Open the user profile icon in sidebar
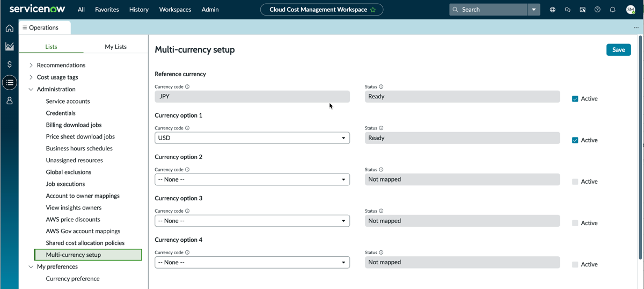Viewport: 644px width, 289px height. pos(9,100)
